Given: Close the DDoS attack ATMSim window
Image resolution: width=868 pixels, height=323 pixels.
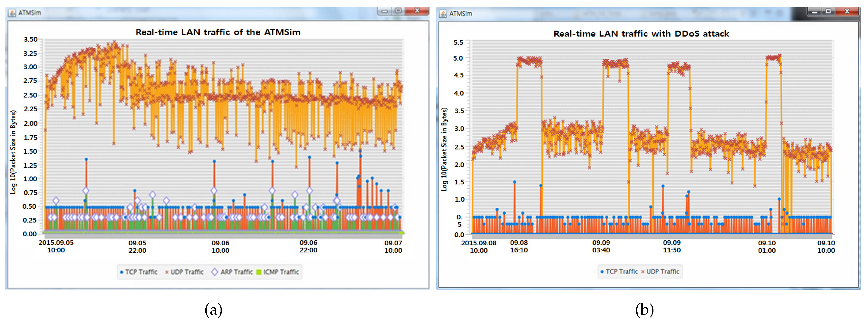Looking at the screenshot, I should point(847,12).
